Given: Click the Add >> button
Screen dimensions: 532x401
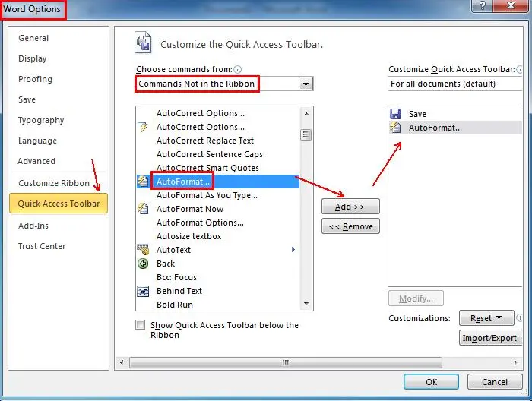Looking at the screenshot, I should tap(350, 207).
